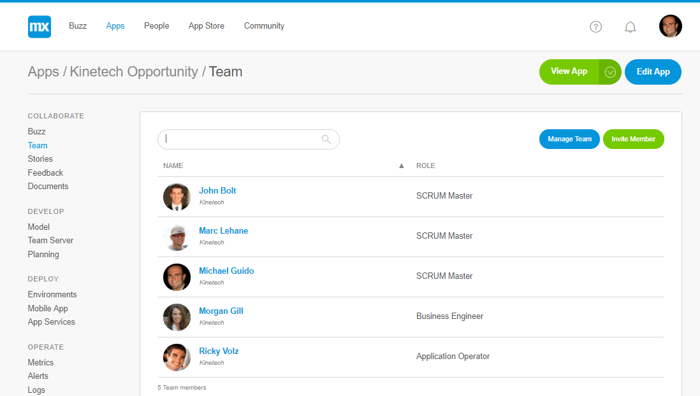Click the Business Engineer role text
700x396 pixels.
(x=450, y=316)
